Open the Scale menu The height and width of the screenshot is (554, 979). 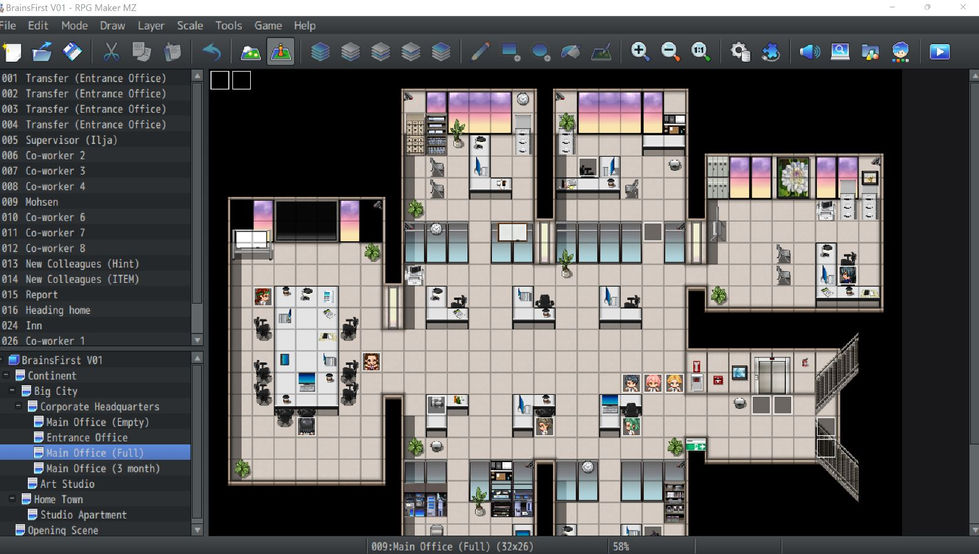coord(190,26)
